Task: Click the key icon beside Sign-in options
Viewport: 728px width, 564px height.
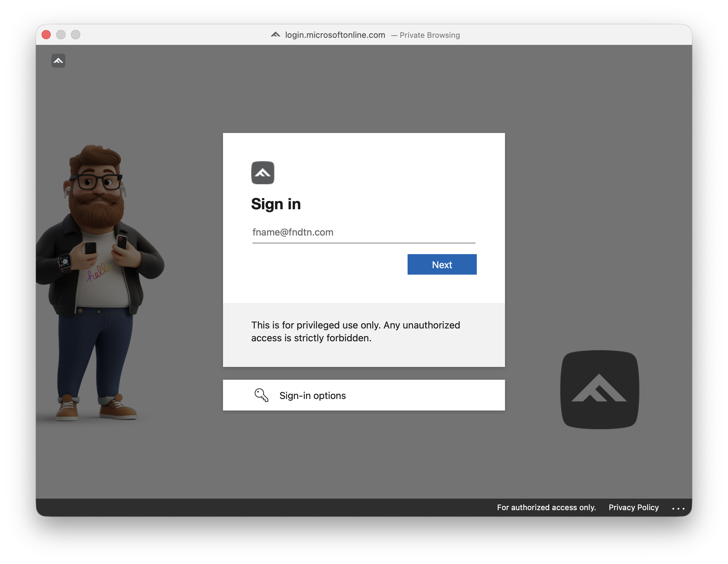Action: [x=261, y=395]
